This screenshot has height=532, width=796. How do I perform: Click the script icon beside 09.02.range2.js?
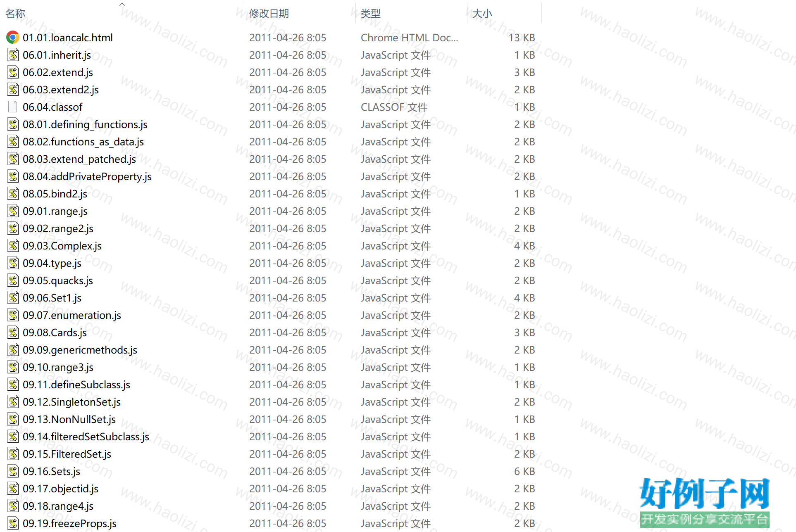(x=13, y=228)
